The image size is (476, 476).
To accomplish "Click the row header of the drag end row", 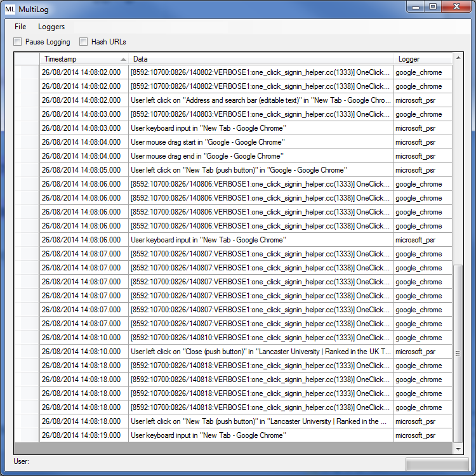I will pos(27,156).
